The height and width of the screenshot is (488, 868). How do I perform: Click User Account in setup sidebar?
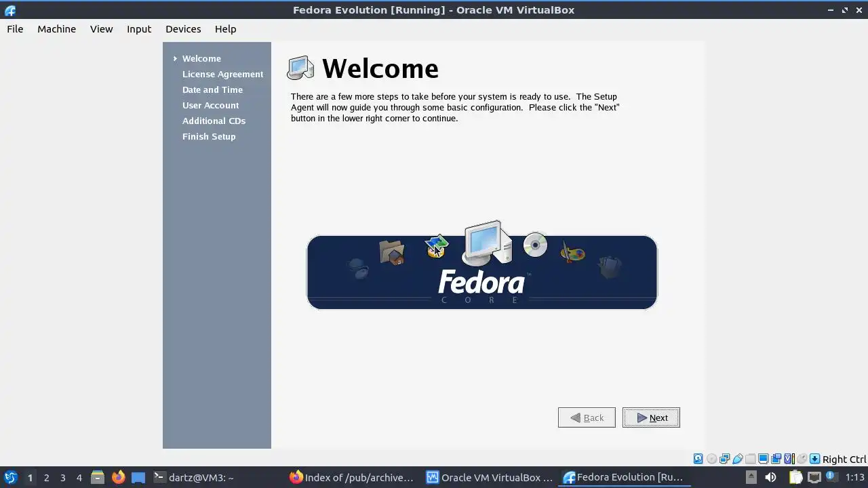click(x=210, y=105)
